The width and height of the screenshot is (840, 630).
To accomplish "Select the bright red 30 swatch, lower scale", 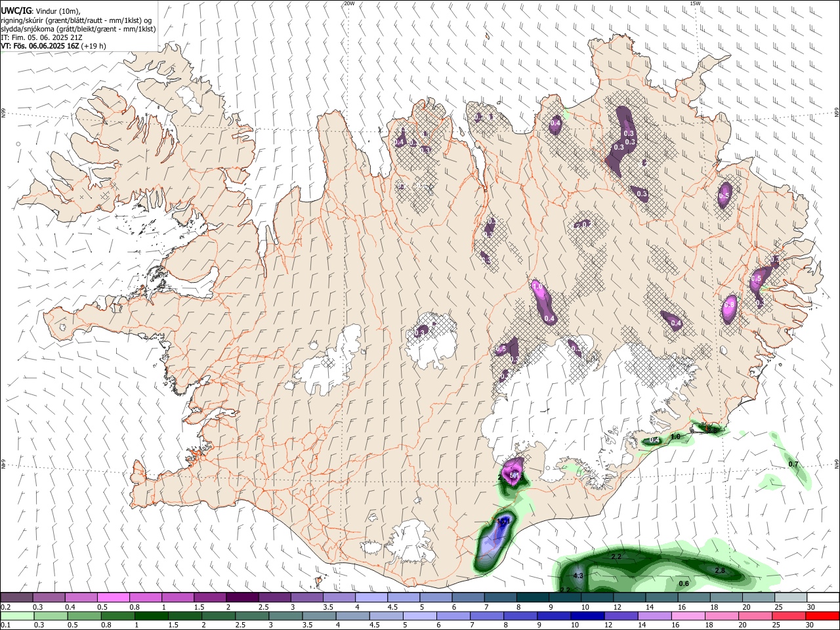I will point(823,616).
